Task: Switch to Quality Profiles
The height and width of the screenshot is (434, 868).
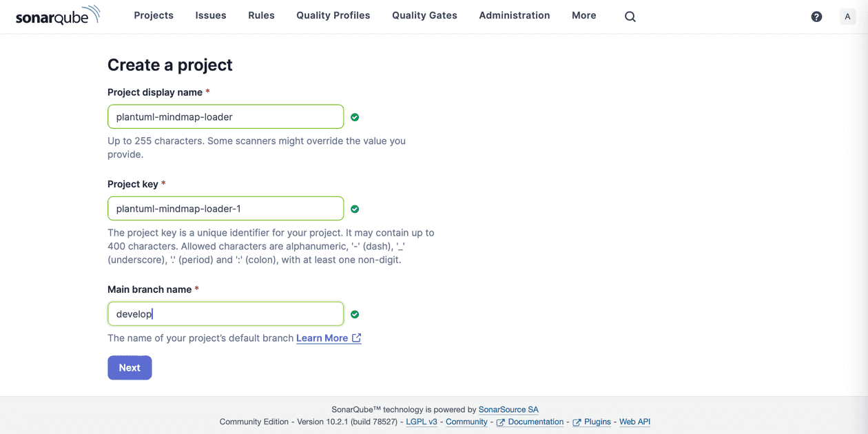Action: point(333,15)
